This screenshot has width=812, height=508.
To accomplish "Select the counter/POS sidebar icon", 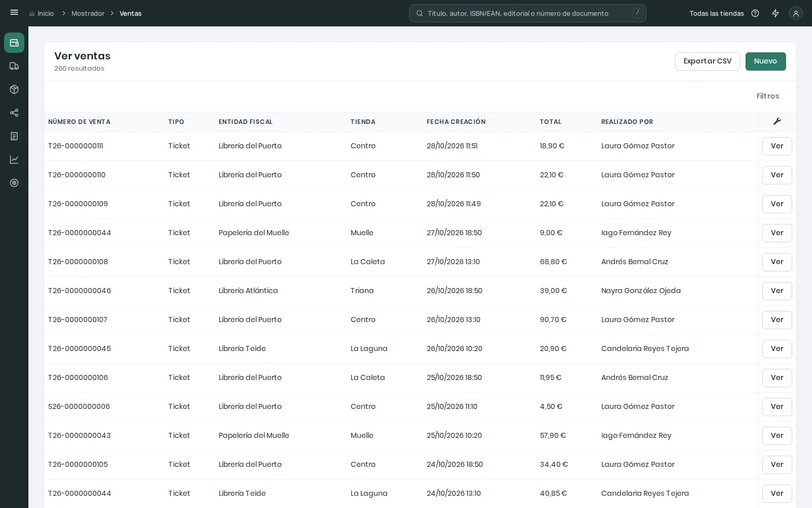I will point(14,43).
